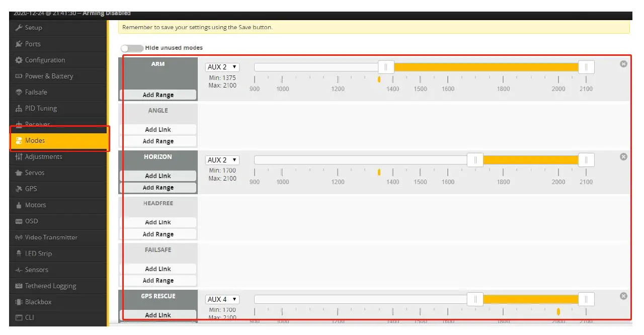Open the Motors tab
This screenshot has width=644, height=335.
pyautogui.click(x=58, y=205)
